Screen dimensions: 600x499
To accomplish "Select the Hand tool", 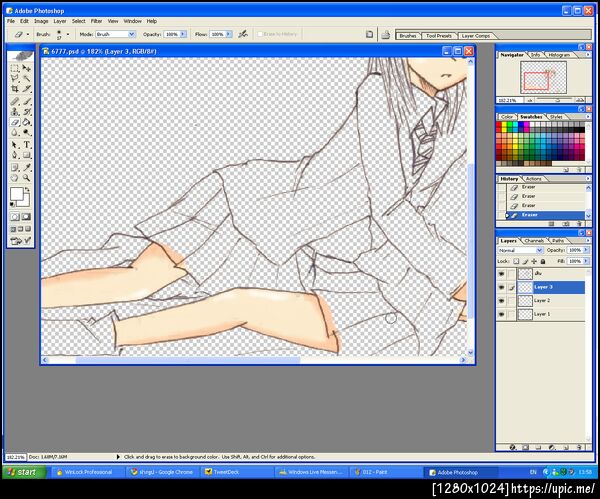I will (15, 178).
